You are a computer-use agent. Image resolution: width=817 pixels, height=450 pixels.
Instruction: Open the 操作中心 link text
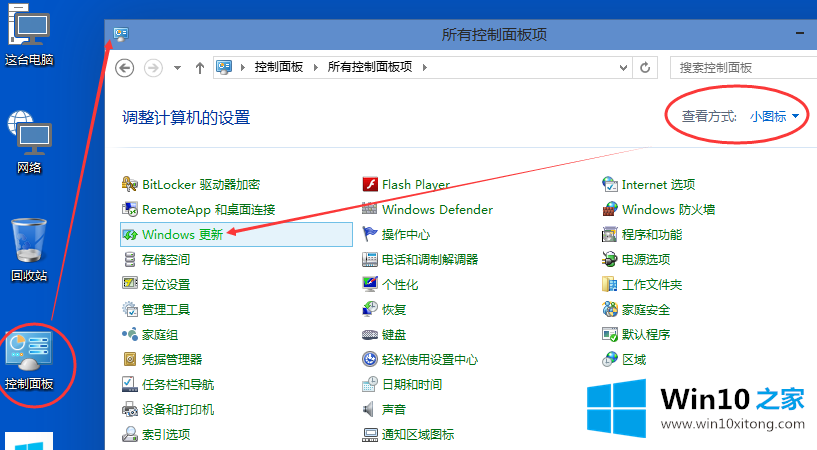coord(406,234)
